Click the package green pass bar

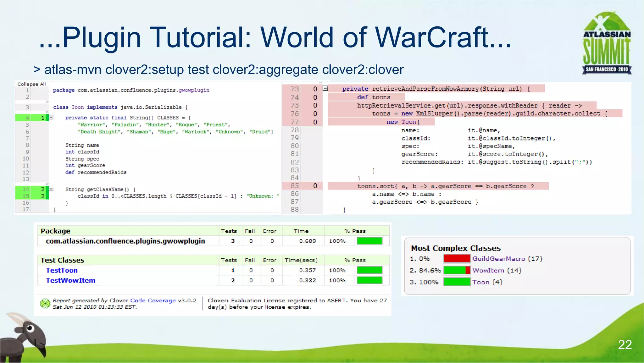pyautogui.click(x=369, y=241)
